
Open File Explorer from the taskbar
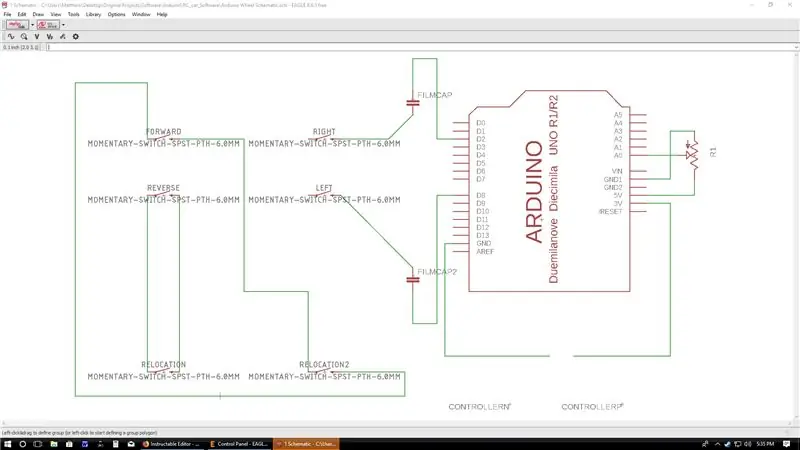coord(54,444)
